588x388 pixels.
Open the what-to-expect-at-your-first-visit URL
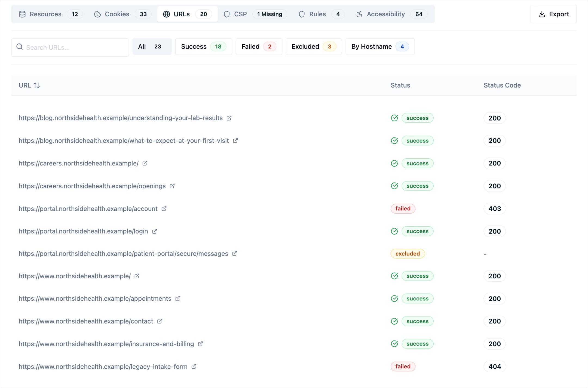pyautogui.click(x=124, y=141)
